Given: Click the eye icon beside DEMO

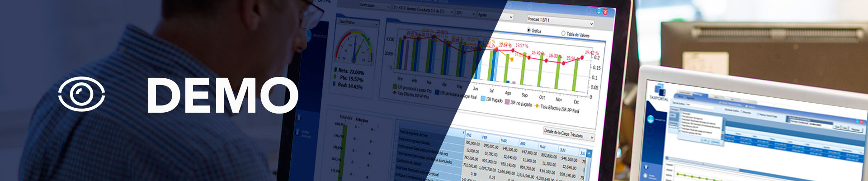Looking at the screenshot, I should [82, 94].
